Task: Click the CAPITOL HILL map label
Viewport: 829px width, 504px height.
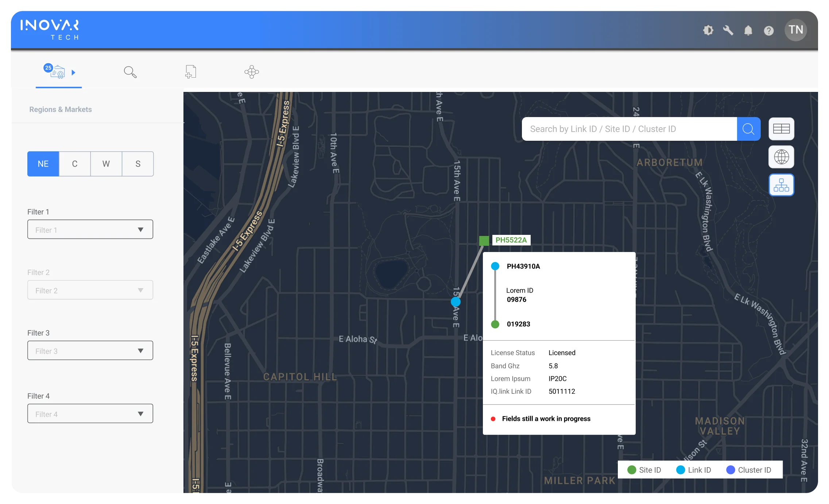Action: 300,377
